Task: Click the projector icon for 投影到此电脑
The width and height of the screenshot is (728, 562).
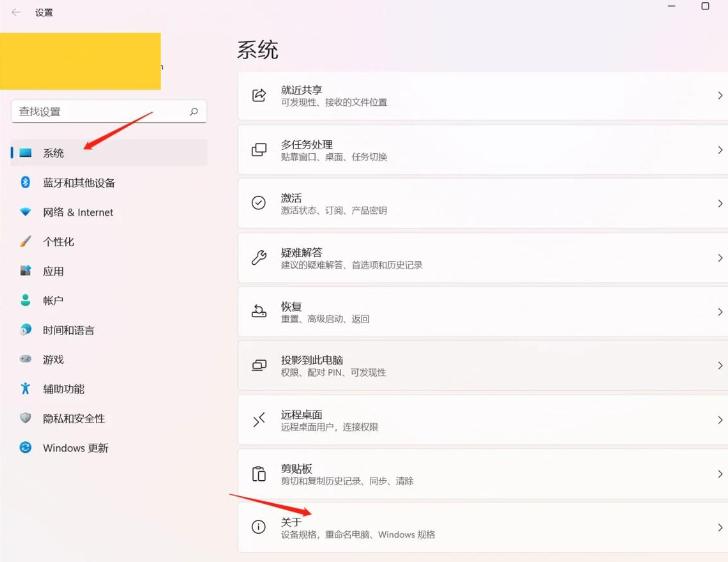Action: 259,365
